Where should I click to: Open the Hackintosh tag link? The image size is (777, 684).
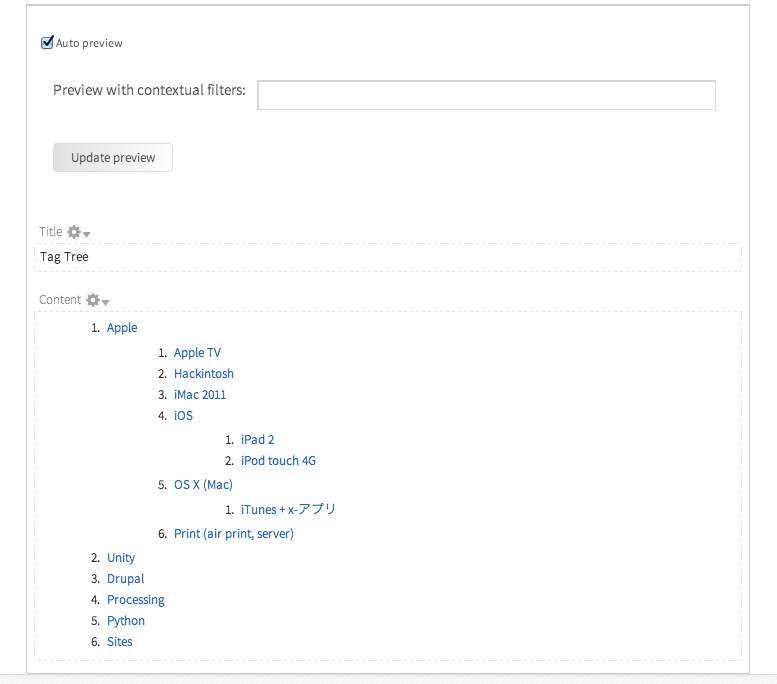click(x=204, y=374)
